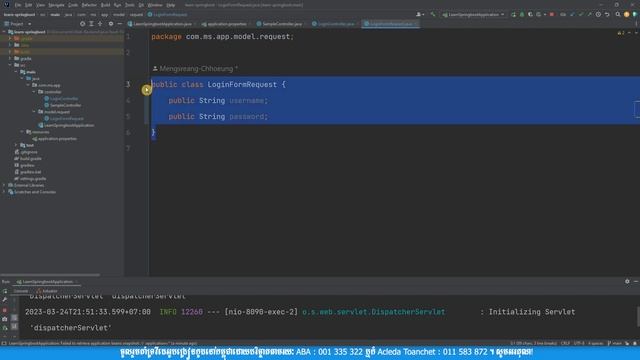The width and height of the screenshot is (640, 360).
Task: Select the Actuator tab in Run panel
Action: 47,291
